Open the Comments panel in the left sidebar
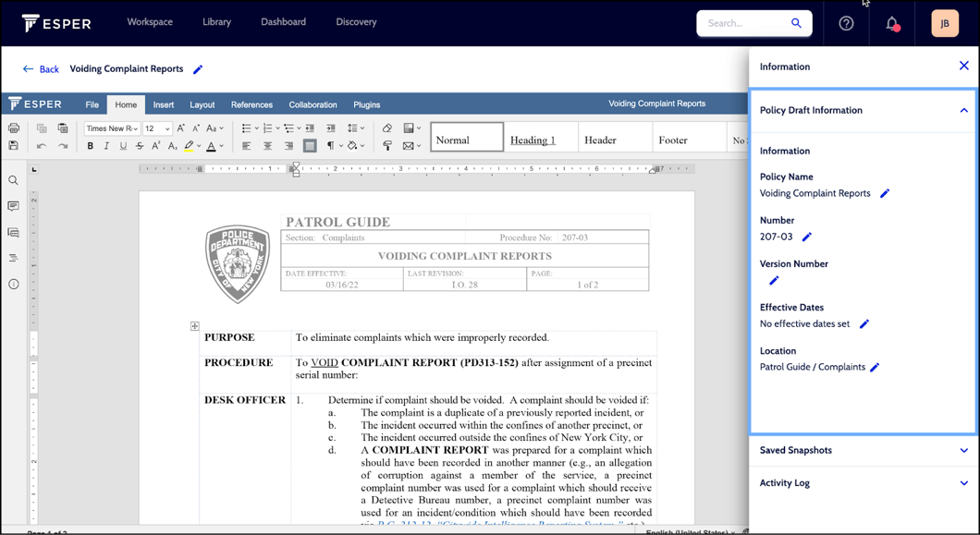The image size is (980, 535). click(x=13, y=206)
